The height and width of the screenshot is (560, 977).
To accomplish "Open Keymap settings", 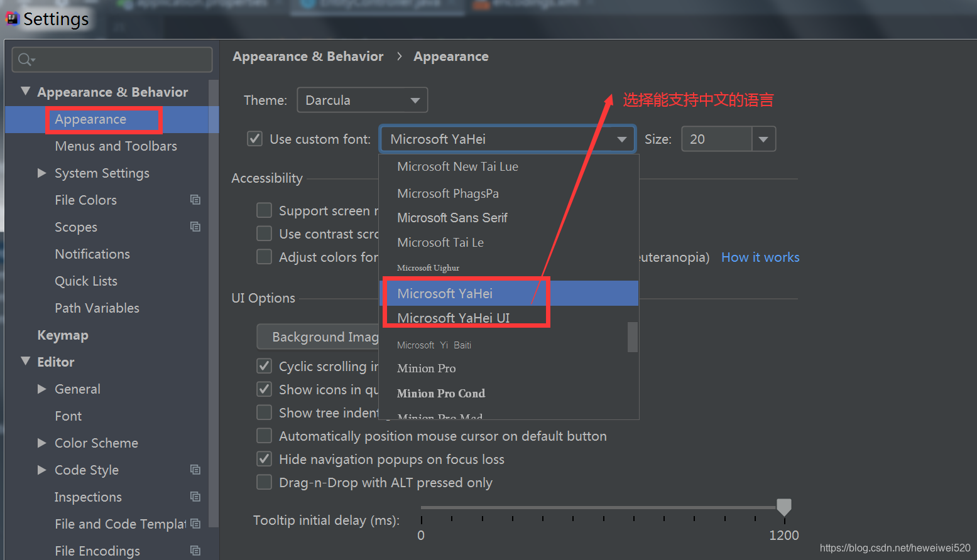I will coord(63,335).
